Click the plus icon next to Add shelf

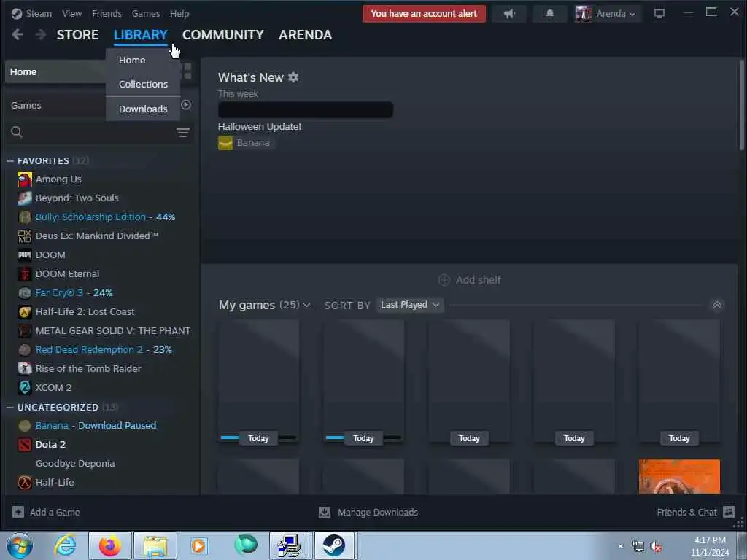[x=444, y=279]
